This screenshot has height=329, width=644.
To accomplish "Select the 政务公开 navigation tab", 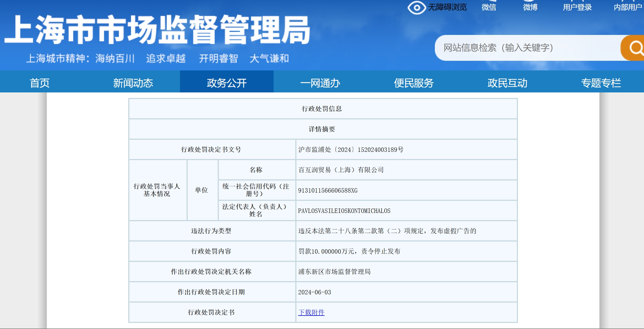I will (x=227, y=83).
